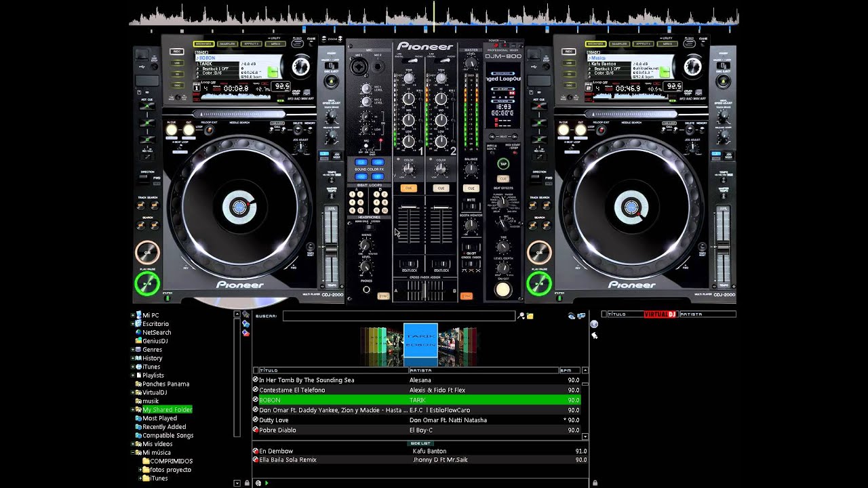The width and height of the screenshot is (868, 488).
Task: Click the left deck Reloop/Exit button
Action: (208, 129)
